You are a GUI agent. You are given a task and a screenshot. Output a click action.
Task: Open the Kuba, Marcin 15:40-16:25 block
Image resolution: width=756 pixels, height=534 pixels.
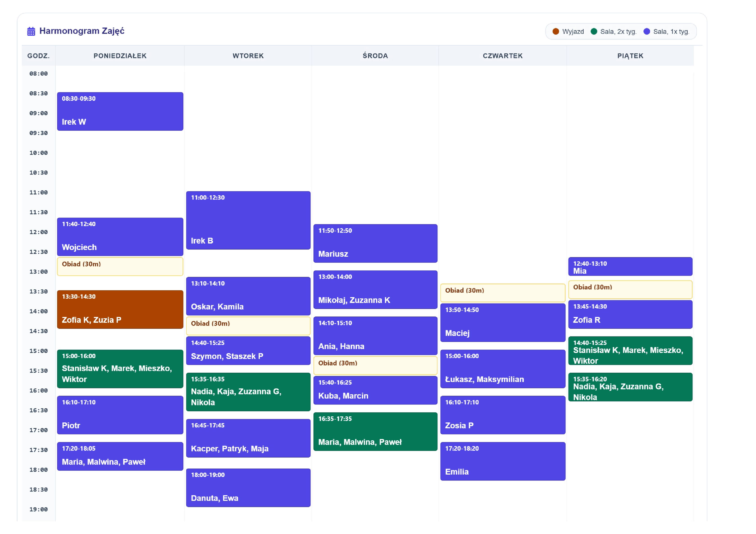pos(375,390)
